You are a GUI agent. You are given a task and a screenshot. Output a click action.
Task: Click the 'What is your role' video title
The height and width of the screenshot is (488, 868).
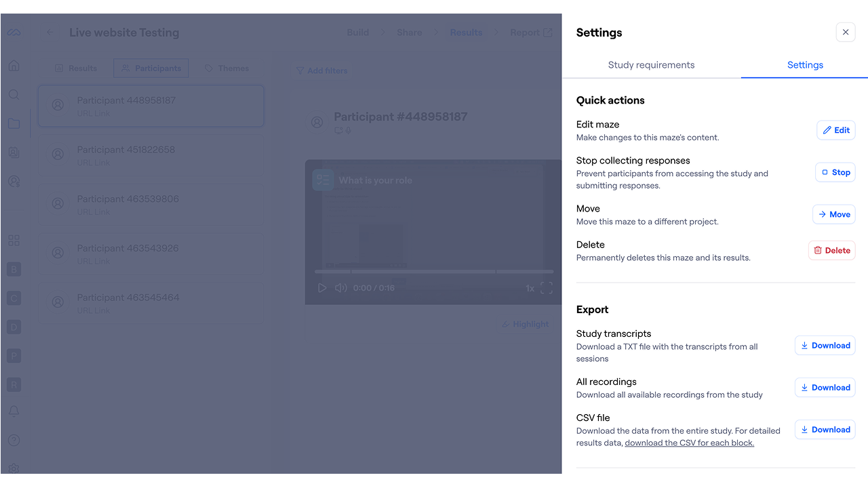click(375, 180)
